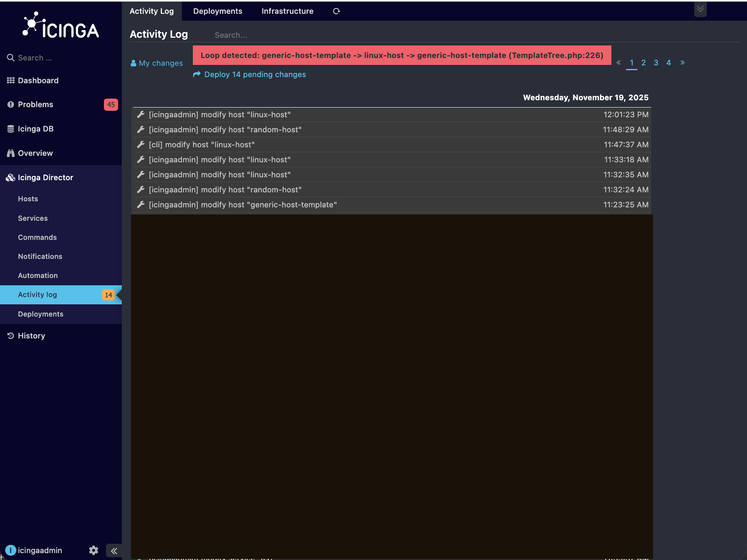The height and width of the screenshot is (560, 747).
Task: Click the Icinga logo in sidebar
Action: tap(61, 26)
